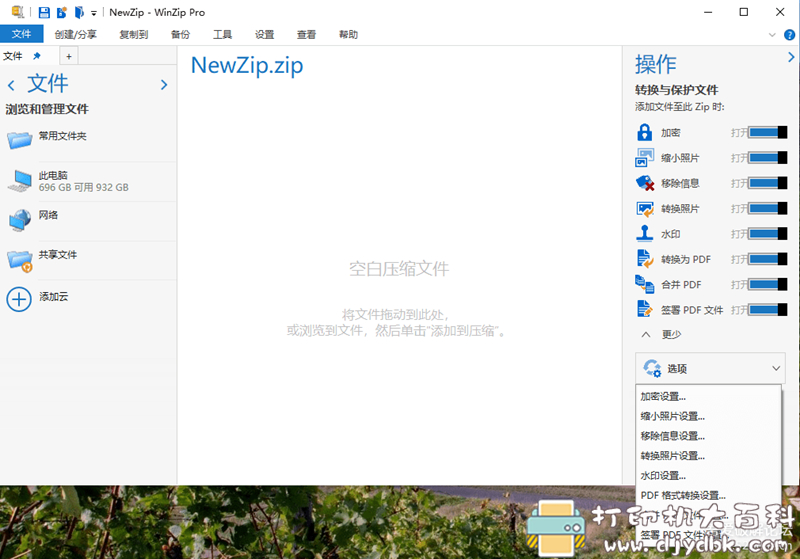800x559 pixels.
Task: Collapse the actions list with 更少
Action: pos(661,335)
